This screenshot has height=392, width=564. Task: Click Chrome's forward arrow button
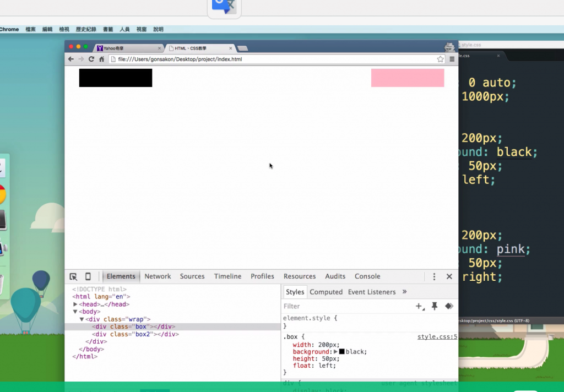coord(82,59)
